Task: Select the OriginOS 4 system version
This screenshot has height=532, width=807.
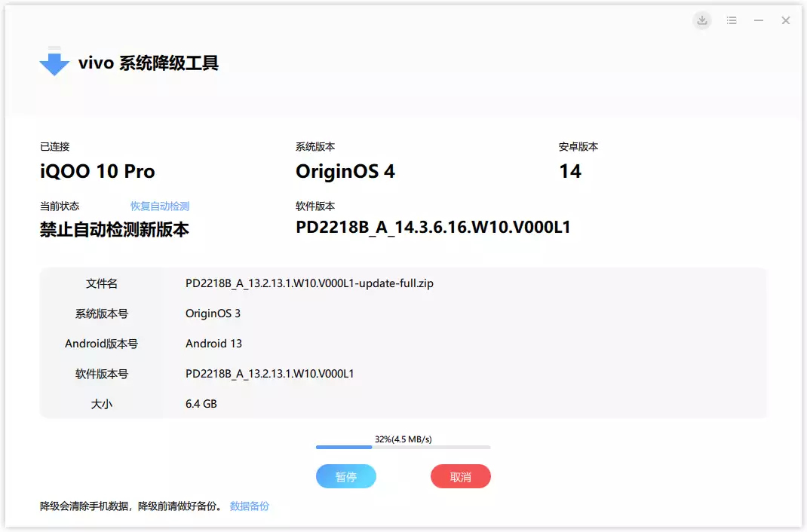Action: coord(345,172)
